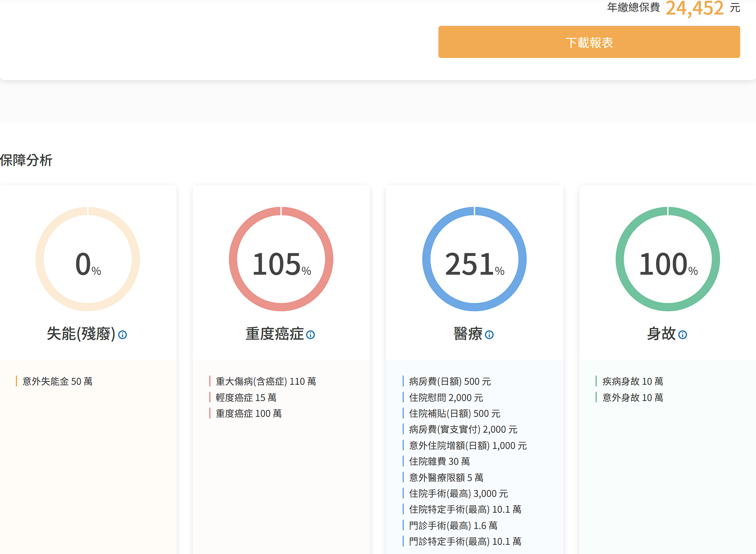Viewport: 756px width, 554px height.
Task: Select the 意外失能金 50 萬 item
Action: click(58, 381)
